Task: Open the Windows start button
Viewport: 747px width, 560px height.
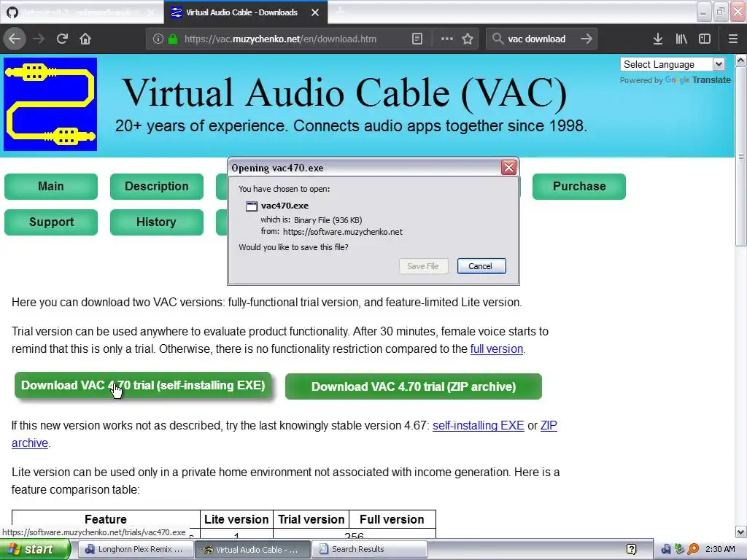Action: 35,550
